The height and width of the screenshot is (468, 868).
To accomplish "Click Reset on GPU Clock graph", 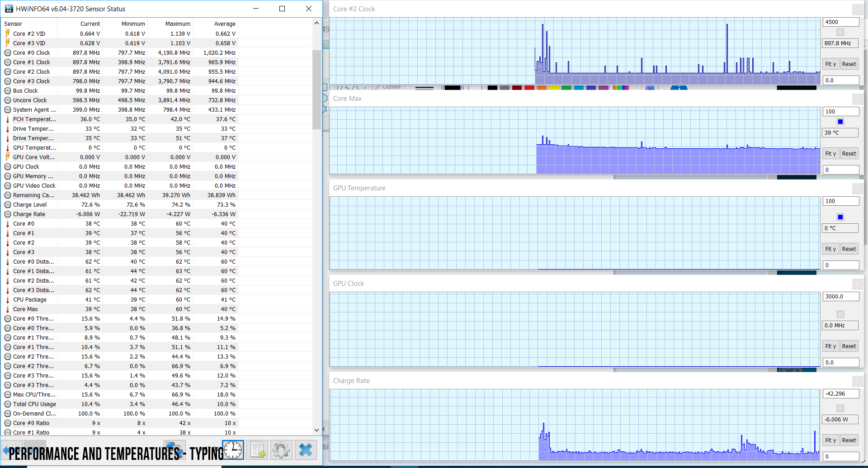I will click(x=849, y=346).
